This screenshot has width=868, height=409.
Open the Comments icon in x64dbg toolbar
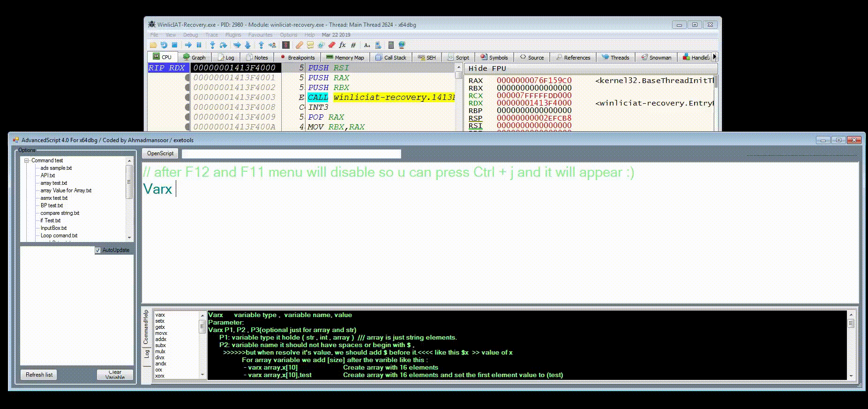tap(310, 45)
